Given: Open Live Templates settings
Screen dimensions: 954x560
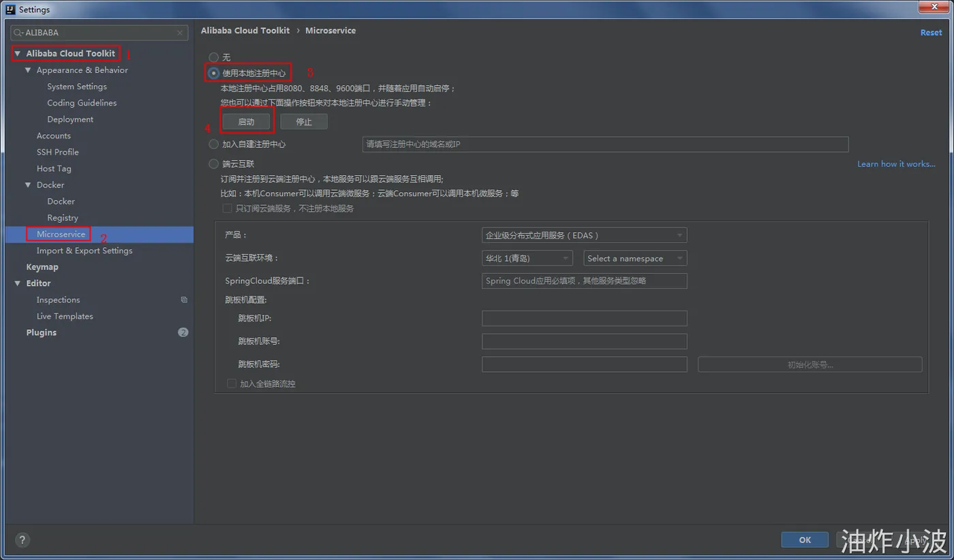Looking at the screenshot, I should coord(65,316).
